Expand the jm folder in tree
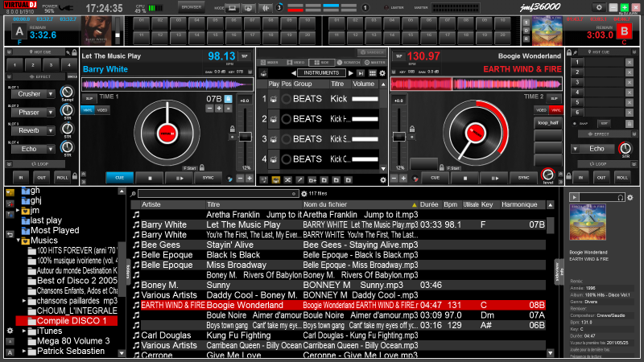Screen dimensions: 644x362 [x=18, y=211]
